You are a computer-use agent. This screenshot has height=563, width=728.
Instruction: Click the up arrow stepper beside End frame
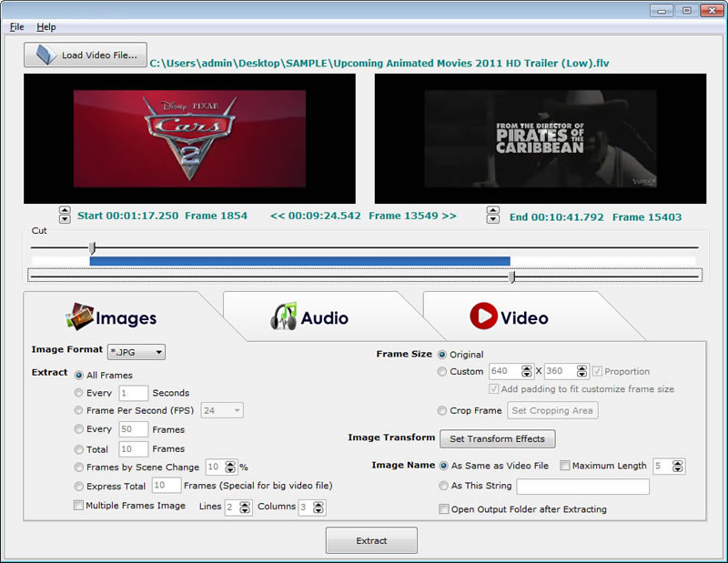pyautogui.click(x=493, y=211)
